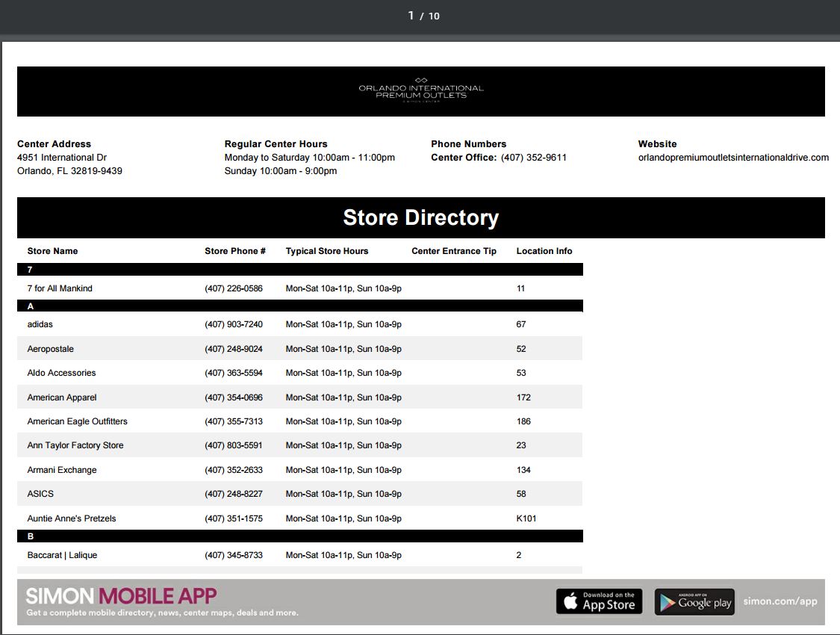Screen dimensions: 840x635
Task: Click the Store Name column header
Action: click(52, 251)
